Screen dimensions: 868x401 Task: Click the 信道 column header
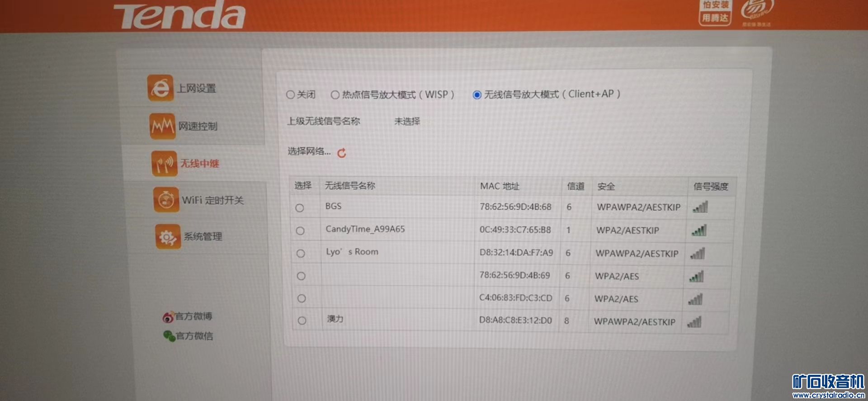pyautogui.click(x=576, y=186)
